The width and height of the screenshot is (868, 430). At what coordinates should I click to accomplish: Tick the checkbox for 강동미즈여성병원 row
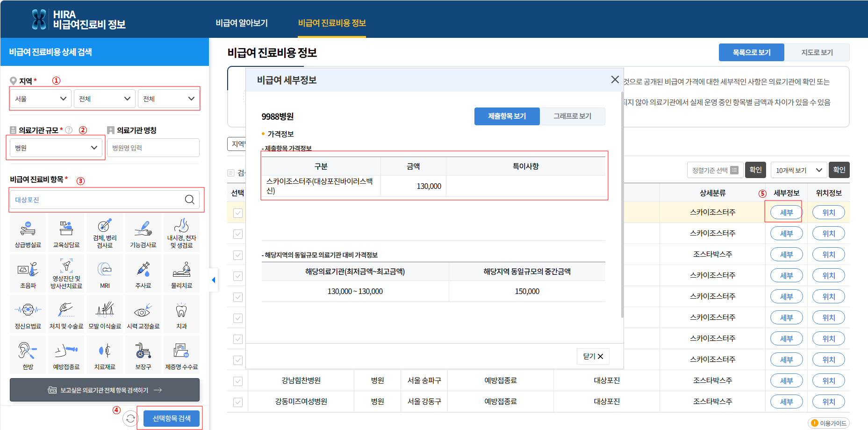238,402
